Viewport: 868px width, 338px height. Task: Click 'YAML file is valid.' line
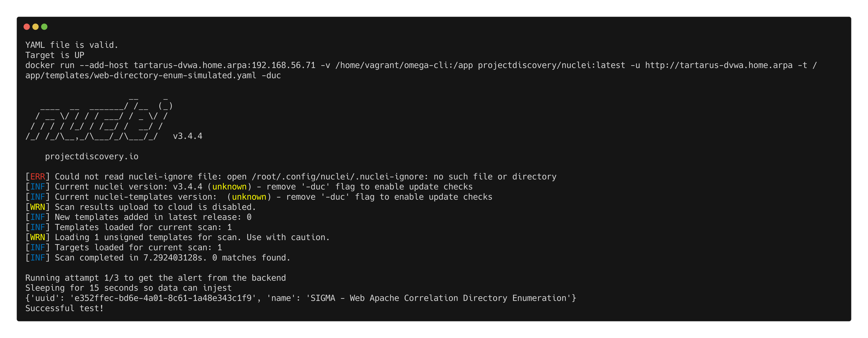point(72,45)
